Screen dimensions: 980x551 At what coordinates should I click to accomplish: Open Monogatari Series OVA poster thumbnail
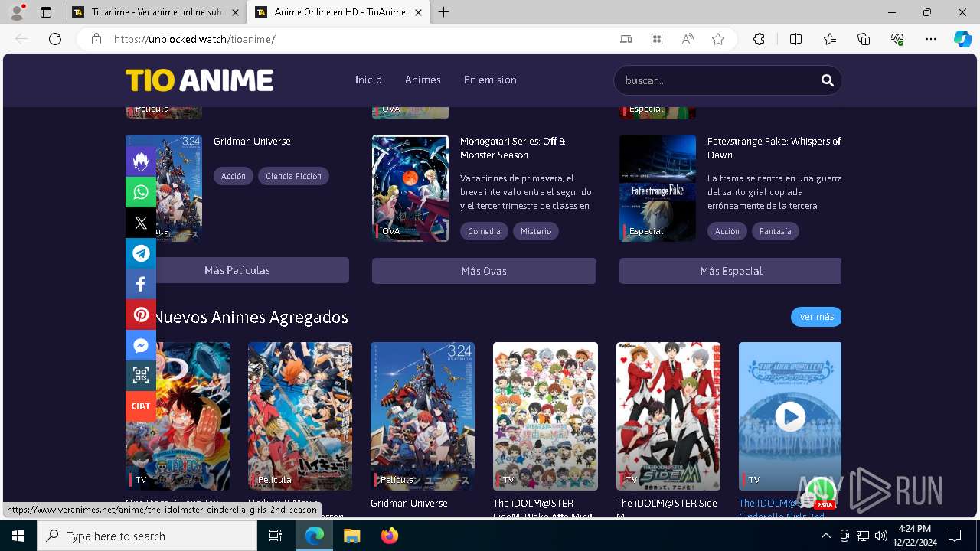pyautogui.click(x=410, y=188)
